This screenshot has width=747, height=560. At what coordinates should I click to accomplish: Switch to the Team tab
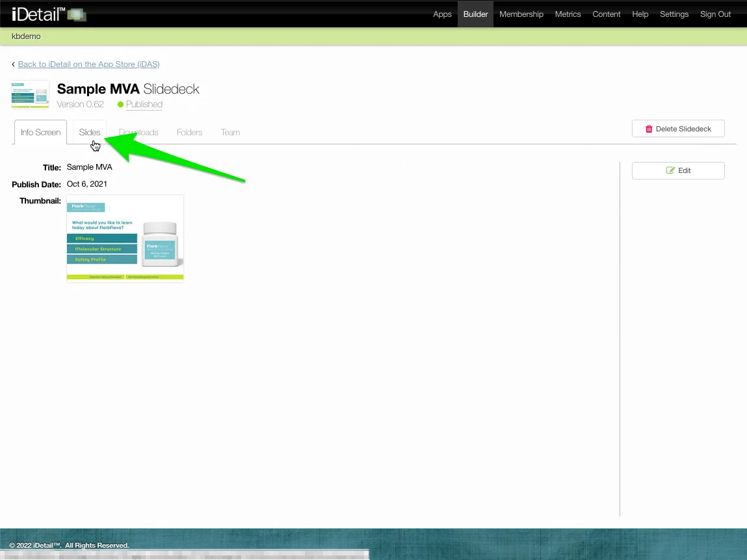[231, 132]
